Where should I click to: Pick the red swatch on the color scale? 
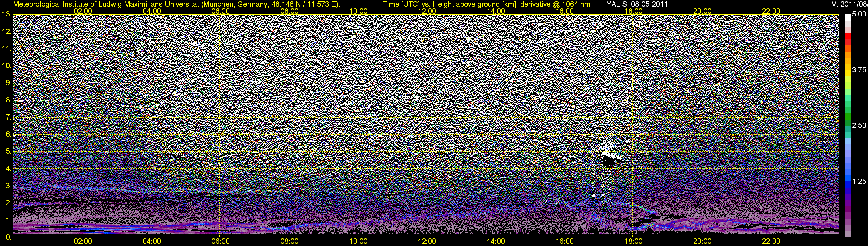click(x=848, y=36)
